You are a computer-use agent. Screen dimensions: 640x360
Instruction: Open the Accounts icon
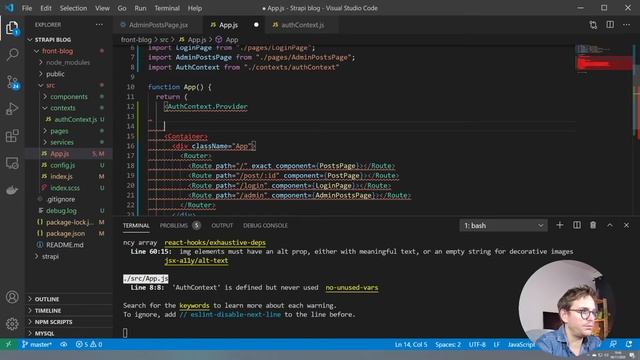pos(12,297)
